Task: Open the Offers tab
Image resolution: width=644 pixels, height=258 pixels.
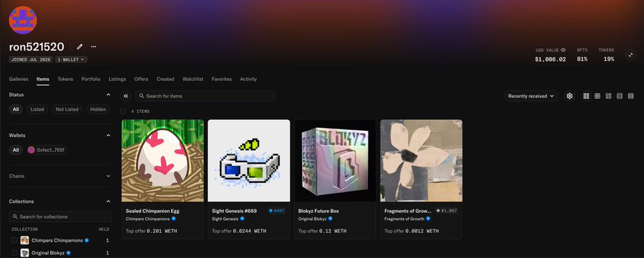Action: tap(141, 79)
